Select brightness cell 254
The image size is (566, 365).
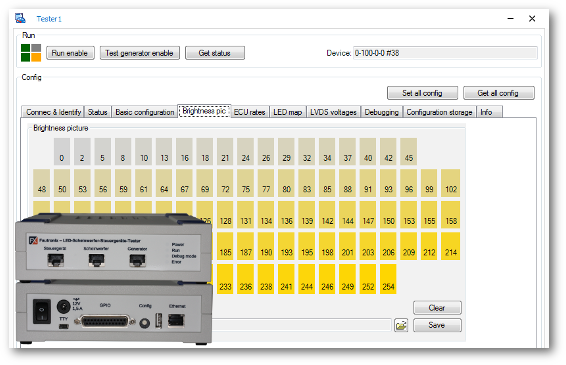388,279
